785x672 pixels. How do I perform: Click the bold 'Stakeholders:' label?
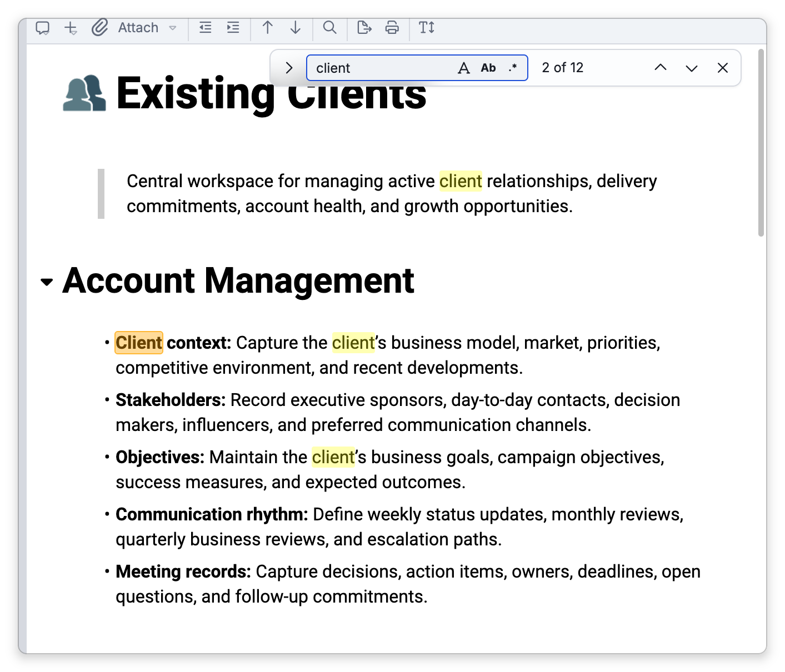click(x=171, y=400)
